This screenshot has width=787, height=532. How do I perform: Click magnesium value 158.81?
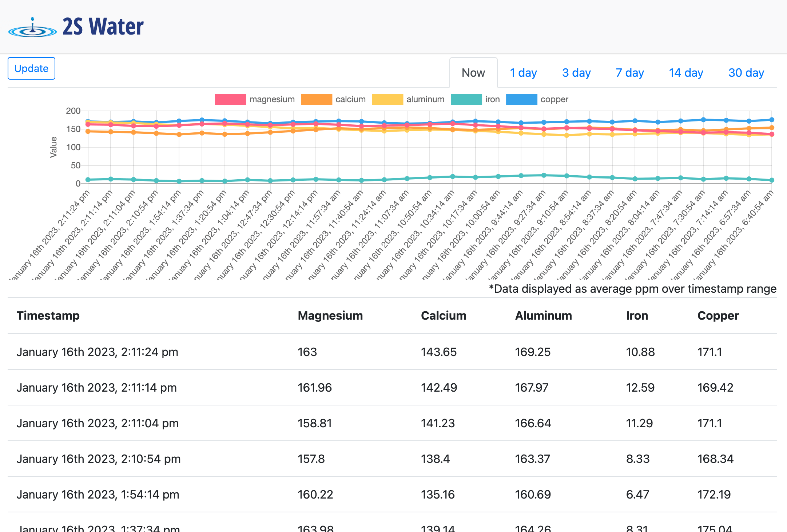[315, 423]
